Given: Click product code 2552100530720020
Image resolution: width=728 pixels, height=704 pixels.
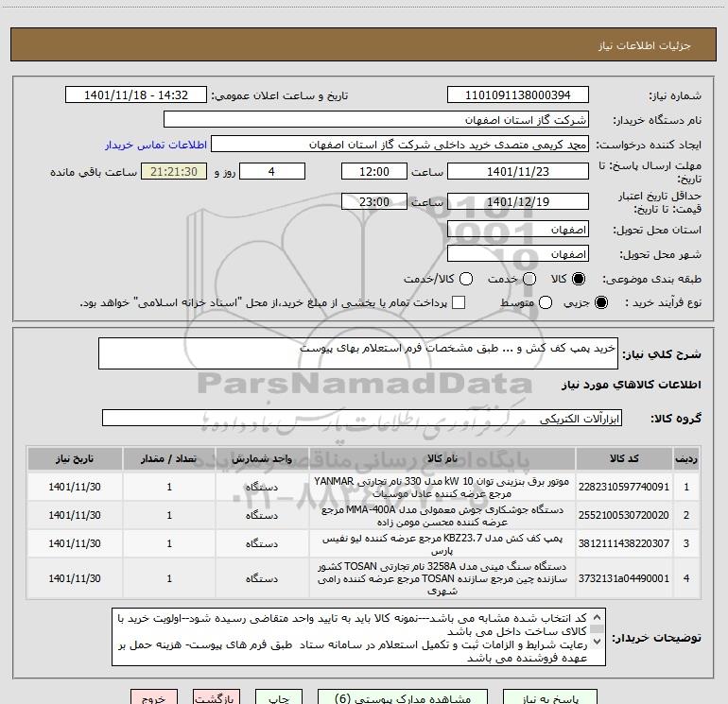Looking at the screenshot, I should [x=624, y=515].
